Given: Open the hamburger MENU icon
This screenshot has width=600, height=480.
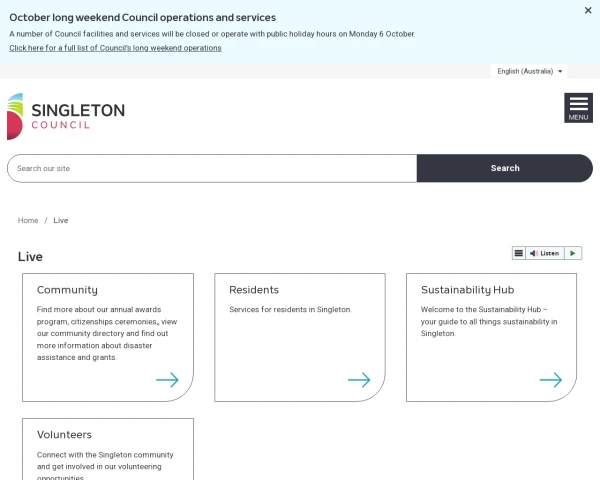Looking at the screenshot, I should [578, 108].
